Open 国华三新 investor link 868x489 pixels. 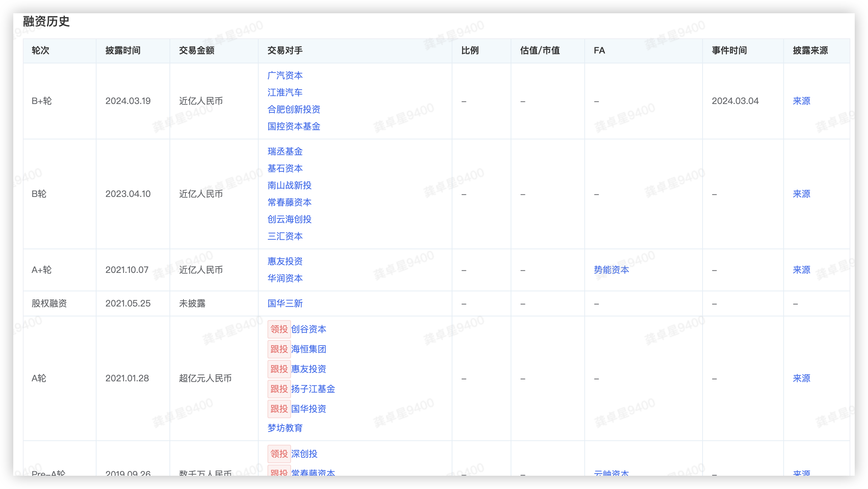pyautogui.click(x=285, y=303)
